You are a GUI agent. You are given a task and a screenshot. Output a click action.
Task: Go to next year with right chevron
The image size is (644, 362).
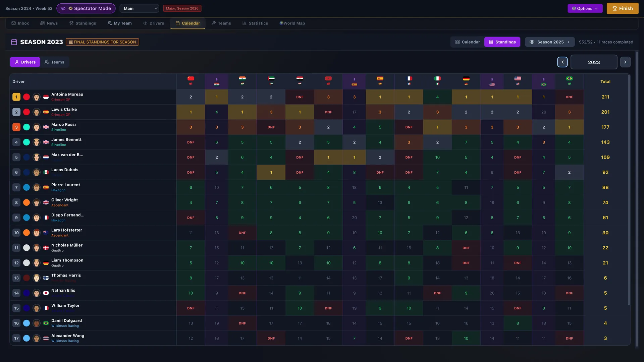tap(625, 62)
